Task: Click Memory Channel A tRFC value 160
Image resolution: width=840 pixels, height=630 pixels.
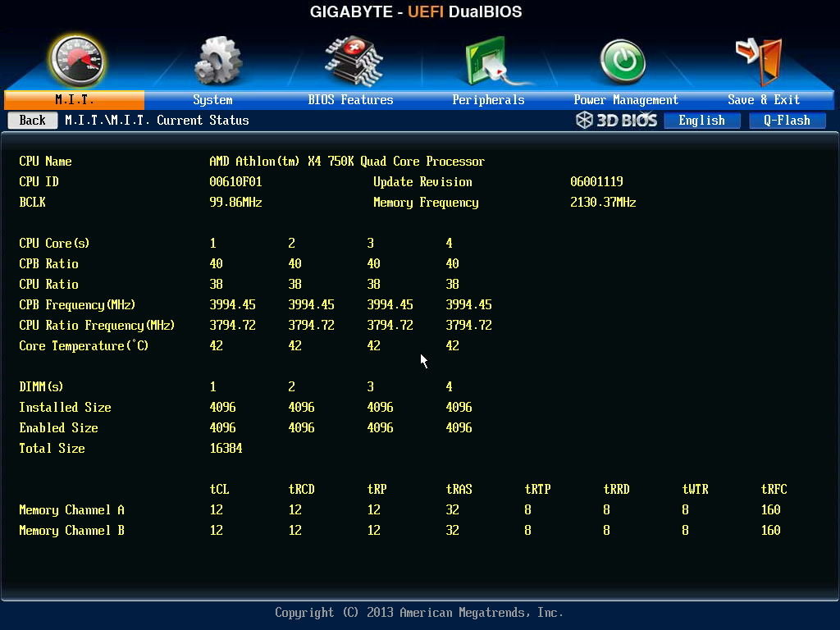Action: tap(771, 509)
